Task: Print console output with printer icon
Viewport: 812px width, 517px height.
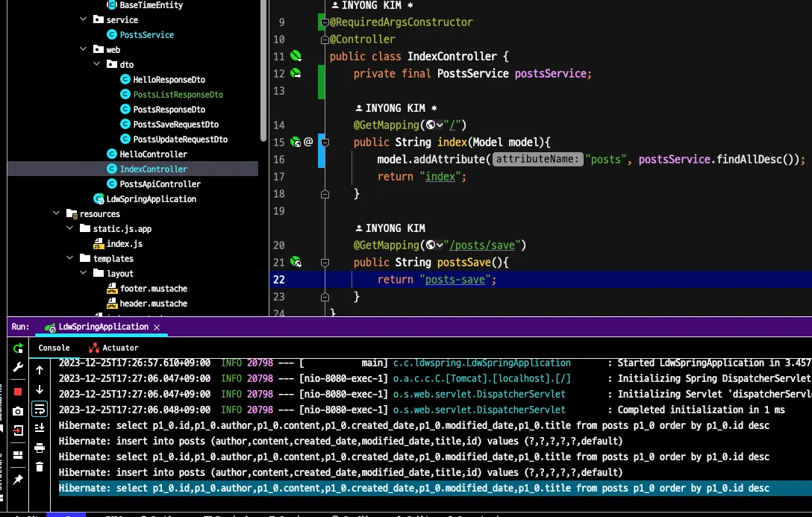Action: pyautogui.click(x=40, y=448)
